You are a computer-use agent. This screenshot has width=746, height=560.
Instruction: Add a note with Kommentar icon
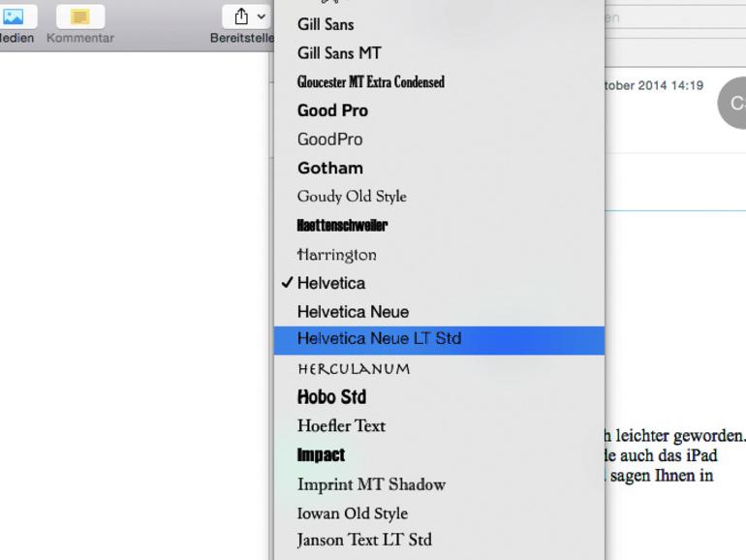click(x=79, y=16)
